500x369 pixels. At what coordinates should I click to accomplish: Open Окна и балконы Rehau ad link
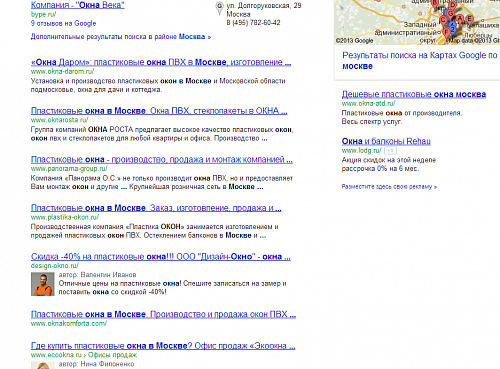pyautogui.click(x=386, y=141)
